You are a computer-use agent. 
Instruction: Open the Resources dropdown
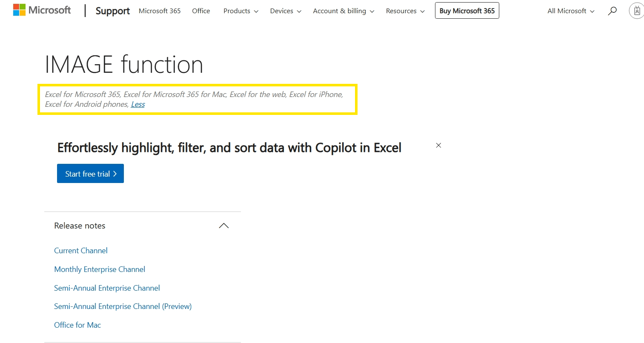click(405, 11)
